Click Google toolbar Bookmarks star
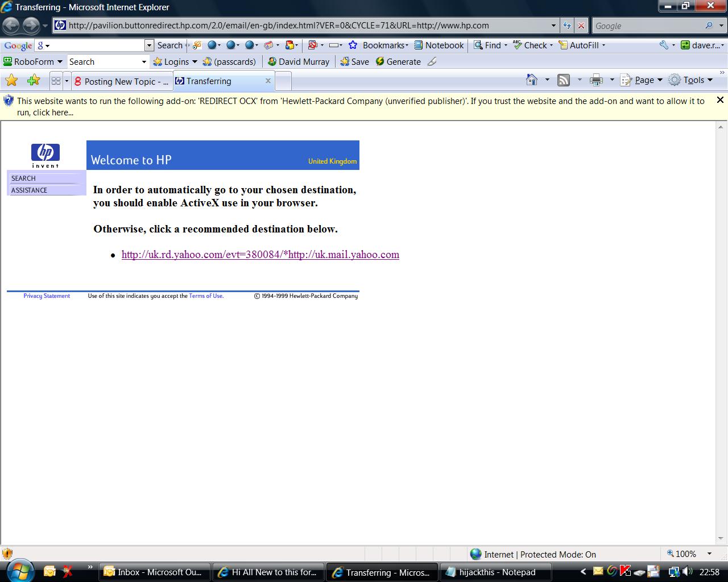Viewport: 728px width, 582px height. (x=353, y=45)
